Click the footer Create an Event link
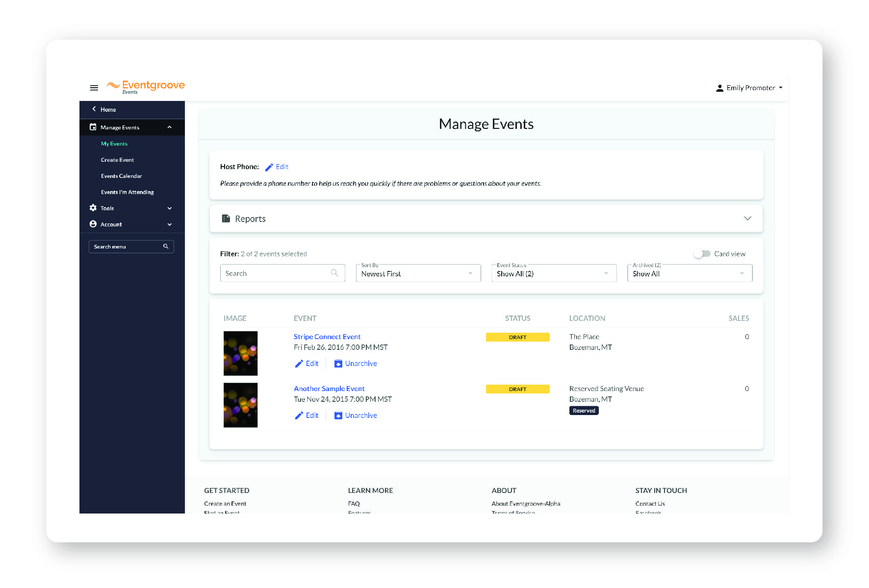 (x=225, y=504)
